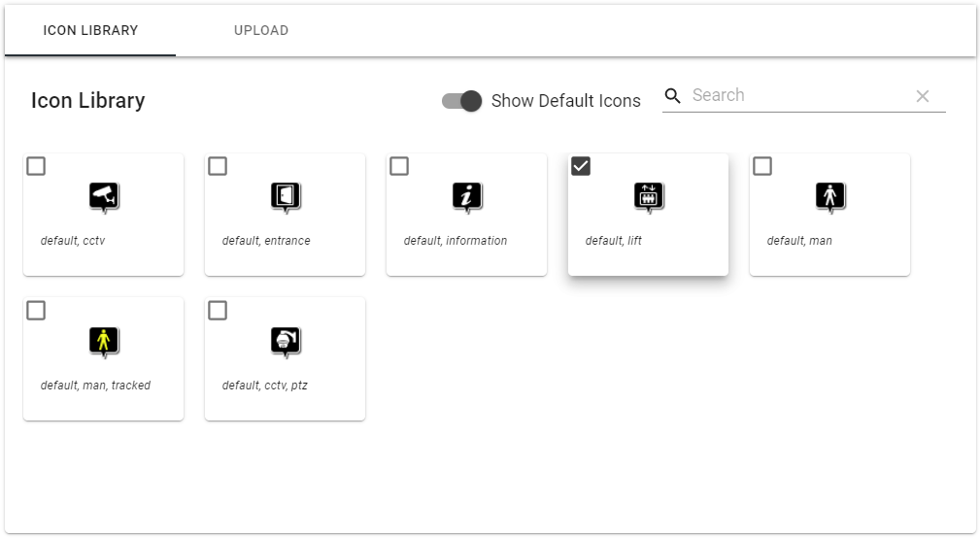
Task: Clear the search field with X
Action: point(923,96)
